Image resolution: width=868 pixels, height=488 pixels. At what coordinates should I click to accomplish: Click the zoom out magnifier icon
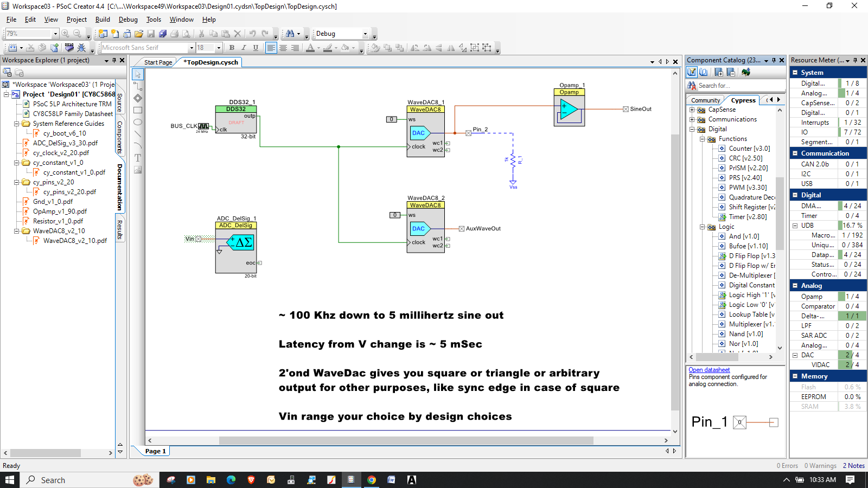tap(78, 34)
